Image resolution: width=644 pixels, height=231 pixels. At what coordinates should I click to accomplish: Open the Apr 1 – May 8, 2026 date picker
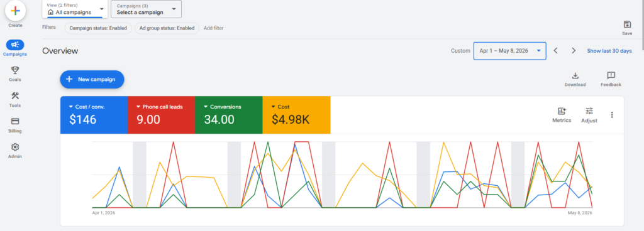click(509, 51)
